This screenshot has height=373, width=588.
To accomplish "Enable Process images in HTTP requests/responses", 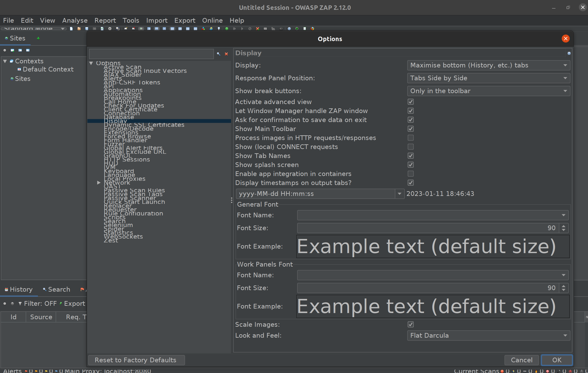I will (x=411, y=138).
